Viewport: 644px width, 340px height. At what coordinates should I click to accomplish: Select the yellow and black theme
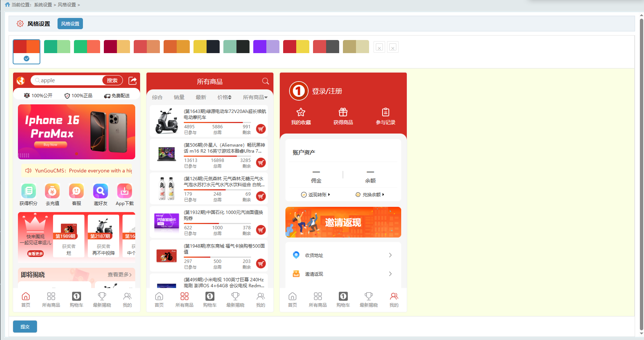[x=207, y=47]
